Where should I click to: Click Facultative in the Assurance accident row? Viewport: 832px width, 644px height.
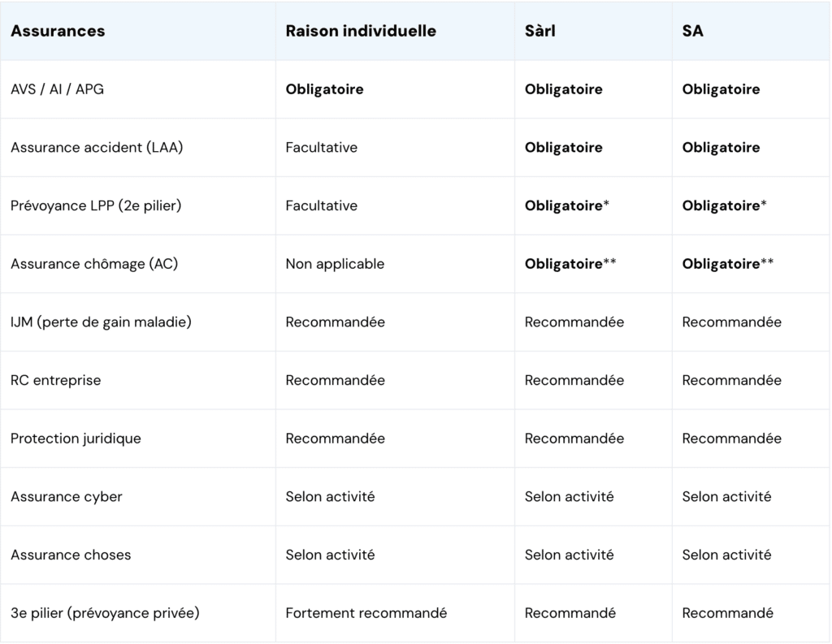pyautogui.click(x=322, y=148)
